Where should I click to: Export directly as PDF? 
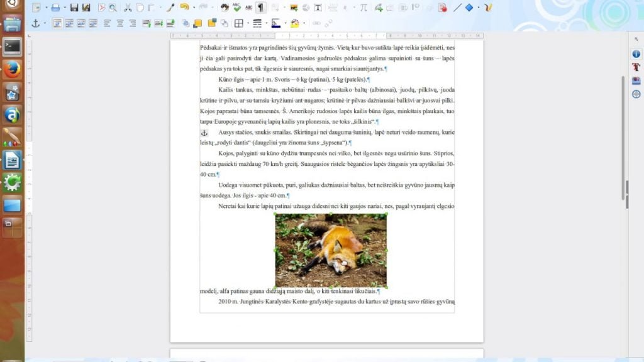click(101, 8)
